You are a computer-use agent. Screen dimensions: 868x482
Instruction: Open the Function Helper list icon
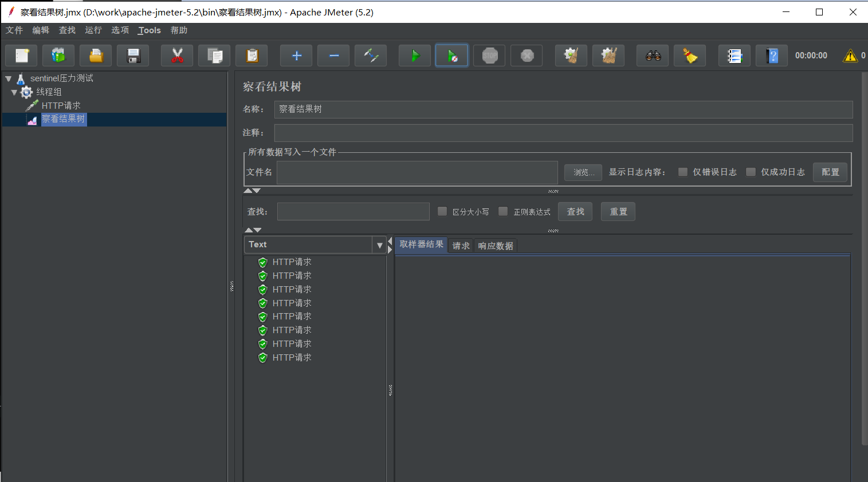pos(735,56)
